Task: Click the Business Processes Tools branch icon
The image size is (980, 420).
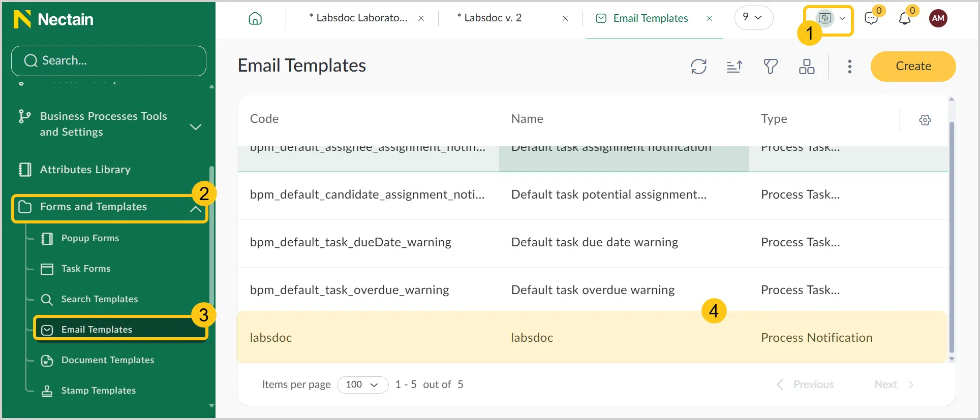Action: point(24,117)
